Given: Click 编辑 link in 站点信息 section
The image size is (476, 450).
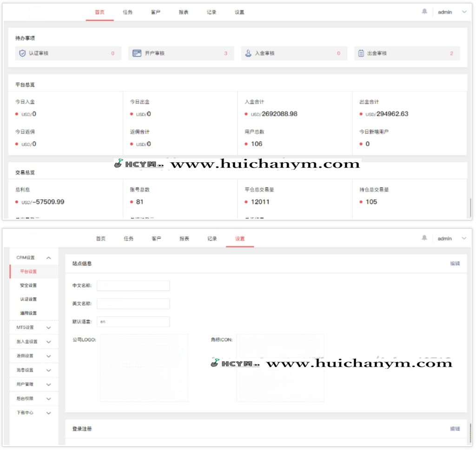Looking at the screenshot, I should coord(455,264).
